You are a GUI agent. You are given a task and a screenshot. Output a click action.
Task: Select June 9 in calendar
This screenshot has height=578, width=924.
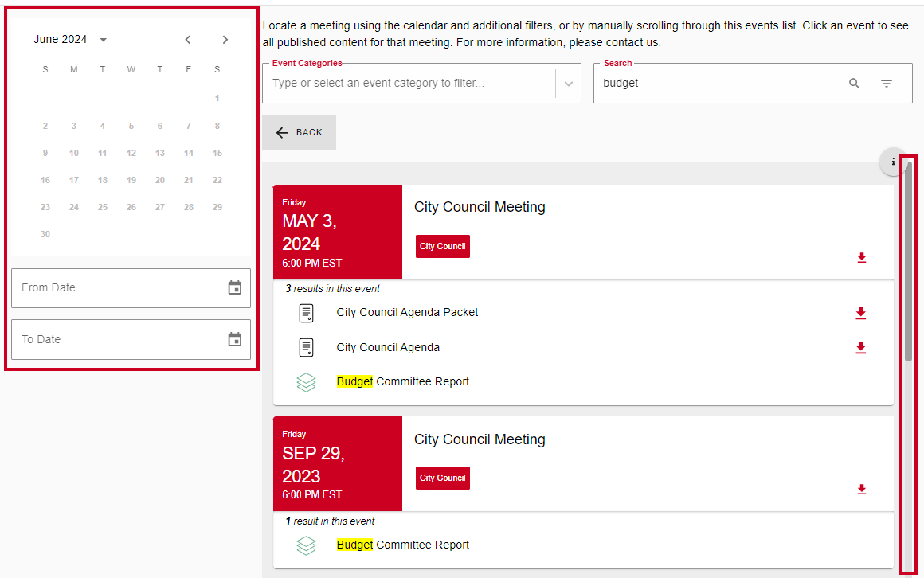pyautogui.click(x=45, y=153)
